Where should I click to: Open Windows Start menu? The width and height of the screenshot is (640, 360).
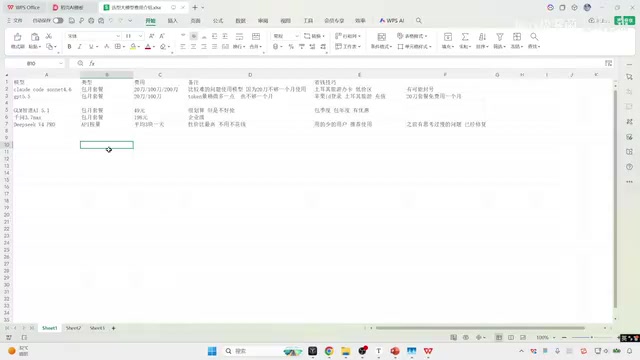(212, 351)
